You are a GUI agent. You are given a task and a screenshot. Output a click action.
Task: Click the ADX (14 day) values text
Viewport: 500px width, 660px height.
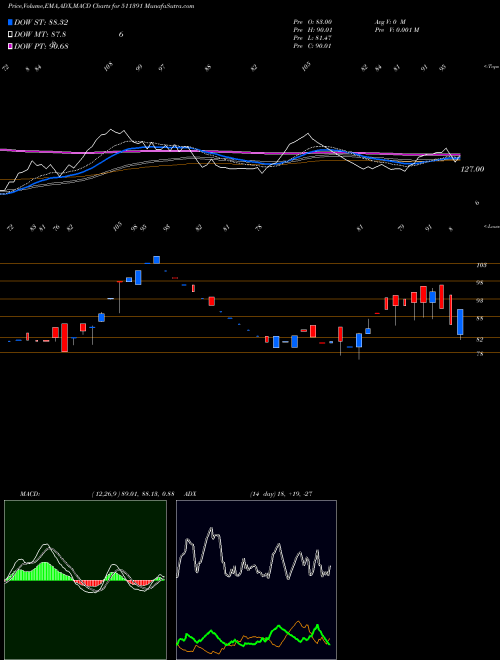[281, 494]
